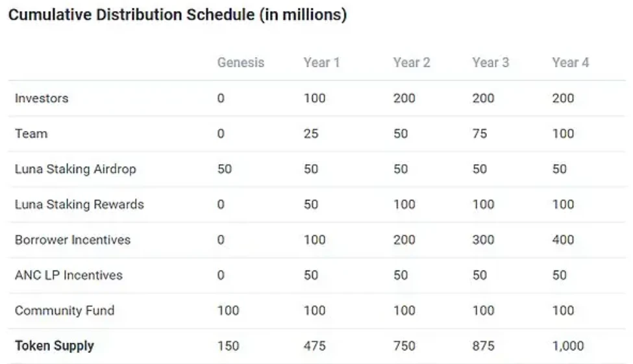Viewport: 633px width, 364px height.
Task: Click the bold Token Supply label
Action: 55,346
